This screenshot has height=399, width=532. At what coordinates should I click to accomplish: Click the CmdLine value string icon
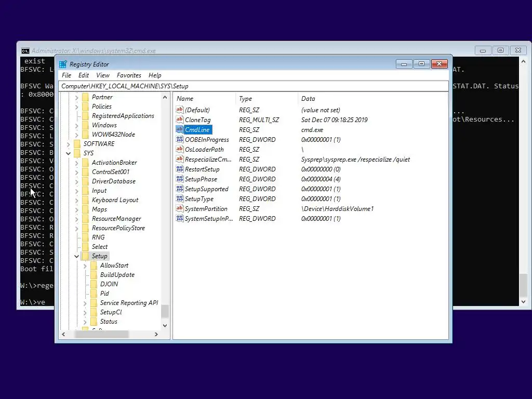coord(179,129)
